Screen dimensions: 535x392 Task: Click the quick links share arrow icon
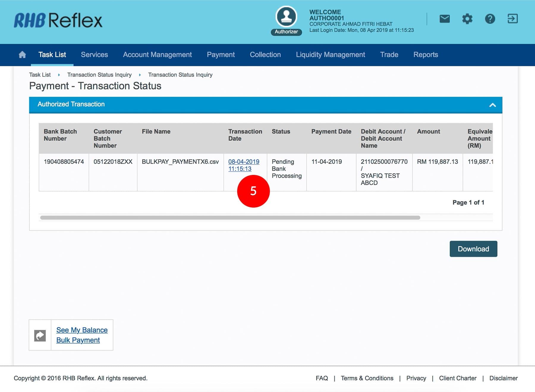40,335
